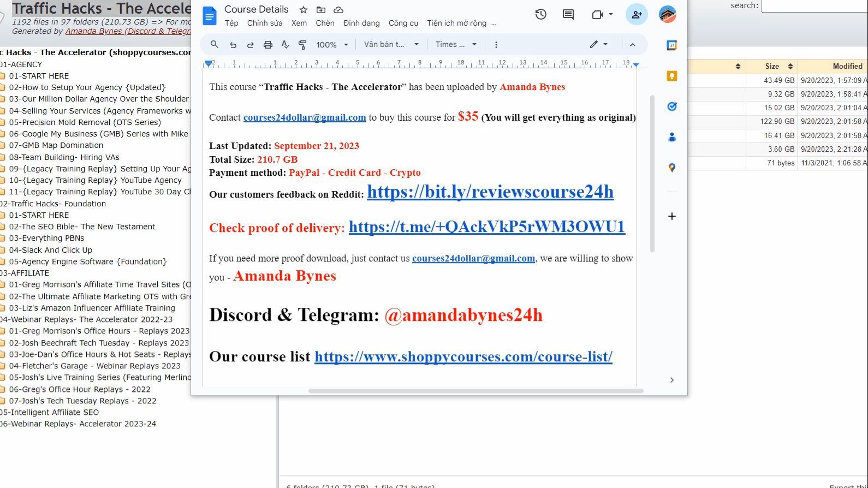Expand the side panel chevron
868x488 pixels.
tap(672, 380)
